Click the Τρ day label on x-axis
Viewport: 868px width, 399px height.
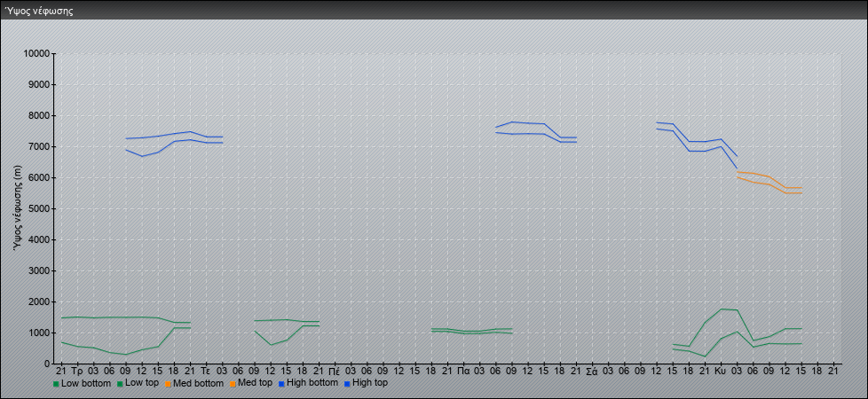coord(77,371)
